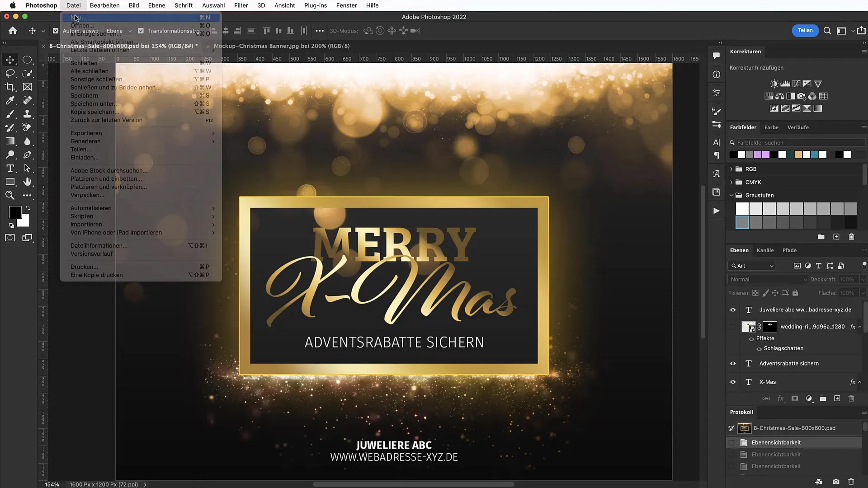Create new group folder in Ebenen panel
Screen dimensions: 868x488
click(823, 399)
